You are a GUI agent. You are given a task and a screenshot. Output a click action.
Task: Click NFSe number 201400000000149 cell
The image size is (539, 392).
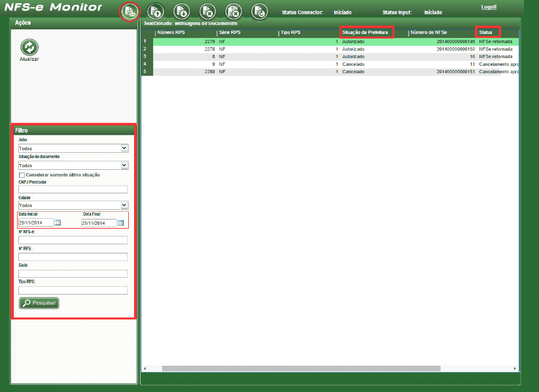click(x=455, y=42)
